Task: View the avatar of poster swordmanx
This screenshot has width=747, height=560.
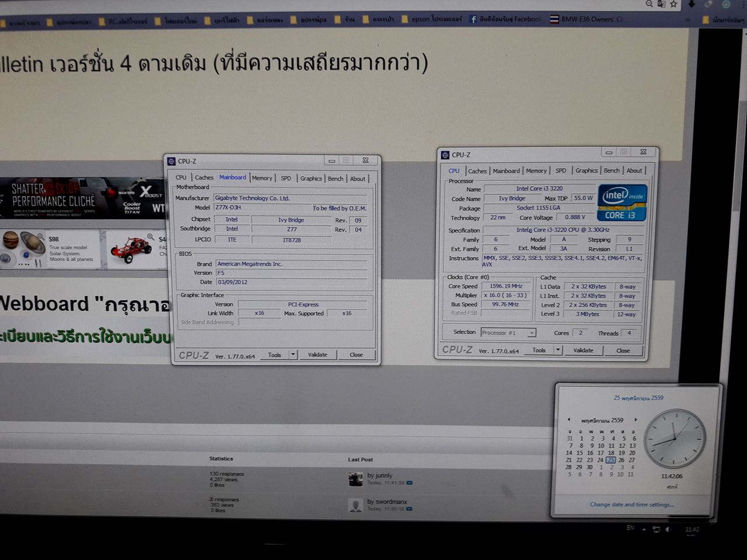Action: coord(355,505)
